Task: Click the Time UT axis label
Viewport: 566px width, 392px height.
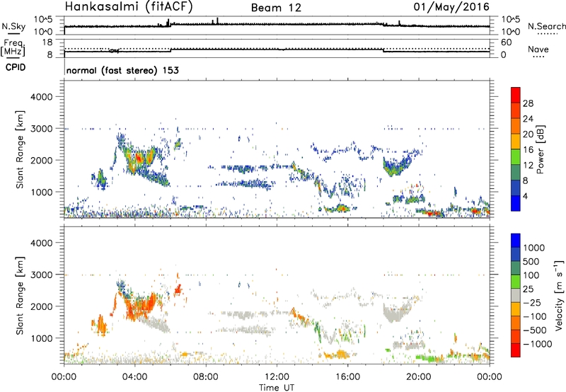Action: [277, 388]
